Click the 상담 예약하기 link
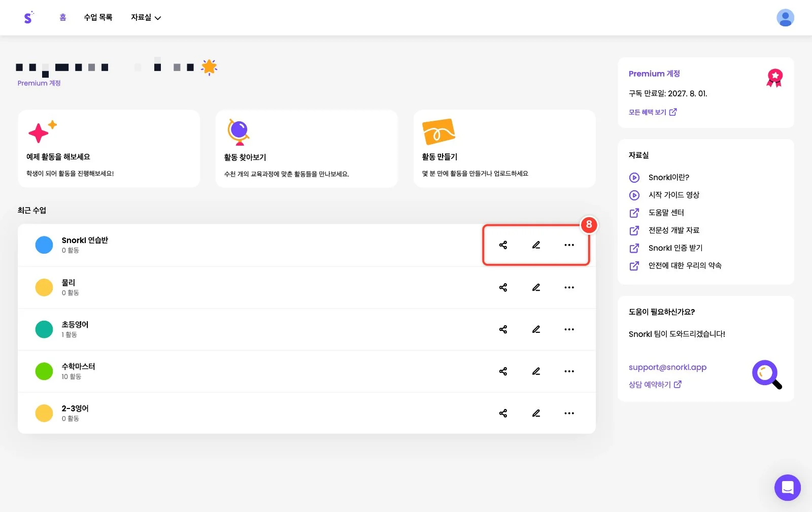Image resolution: width=812 pixels, height=512 pixels. (x=655, y=385)
